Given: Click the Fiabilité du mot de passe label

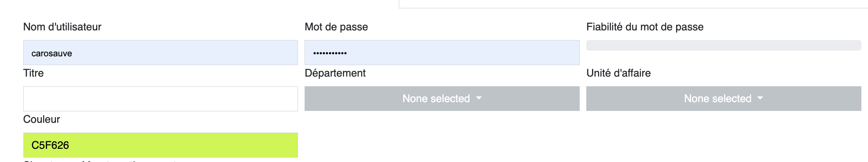Looking at the screenshot, I should click(645, 27).
